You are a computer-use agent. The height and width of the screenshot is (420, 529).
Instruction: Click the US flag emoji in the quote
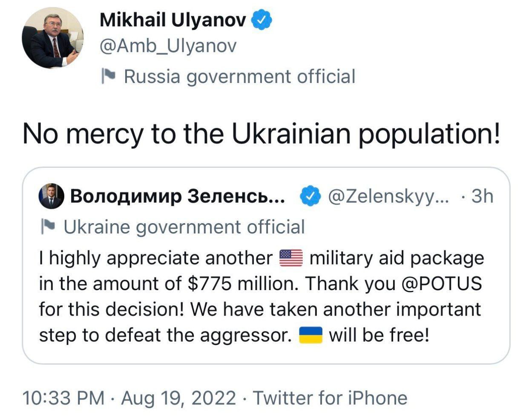coord(291,259)
